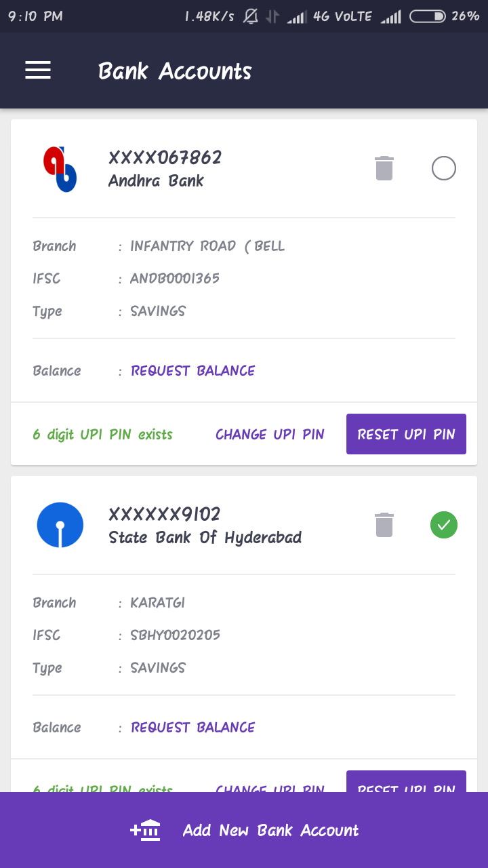Select Andhra Bank as the default account

point(444,168)
